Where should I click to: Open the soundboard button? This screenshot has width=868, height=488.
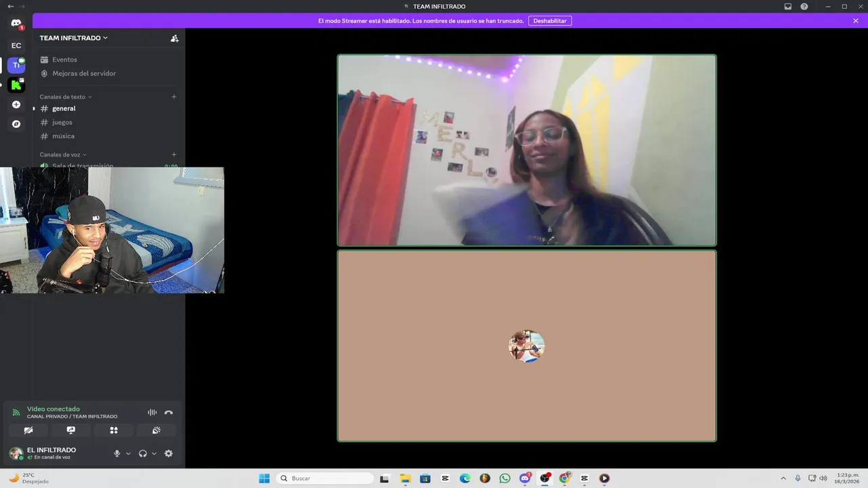click(x=157, y=430)
